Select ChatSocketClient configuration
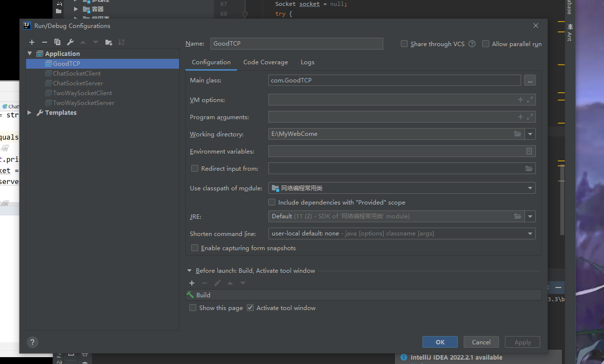Screen dimensions: 604x364 (x=103, y=73)
